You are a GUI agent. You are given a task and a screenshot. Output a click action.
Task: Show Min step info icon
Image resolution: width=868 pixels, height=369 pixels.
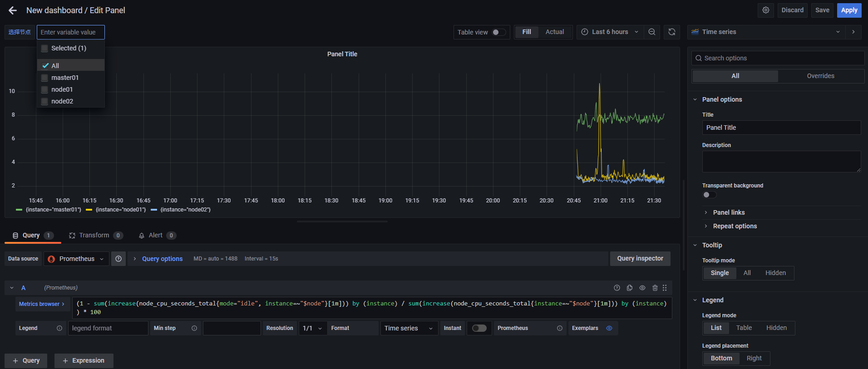194,328
